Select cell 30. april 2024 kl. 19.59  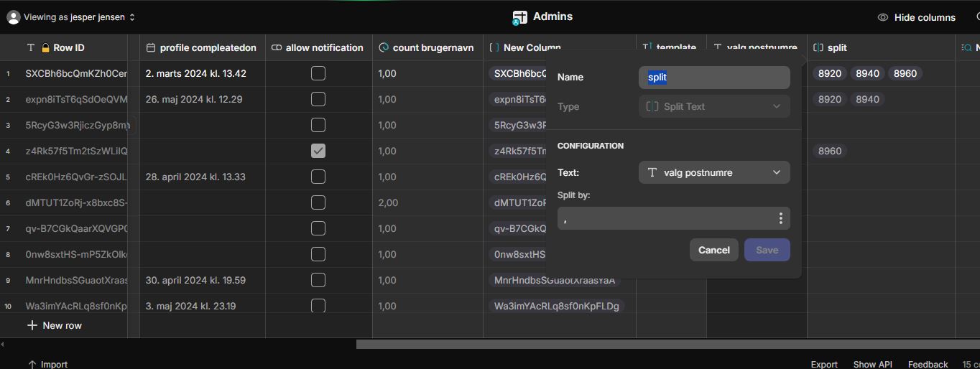point(203,280)
